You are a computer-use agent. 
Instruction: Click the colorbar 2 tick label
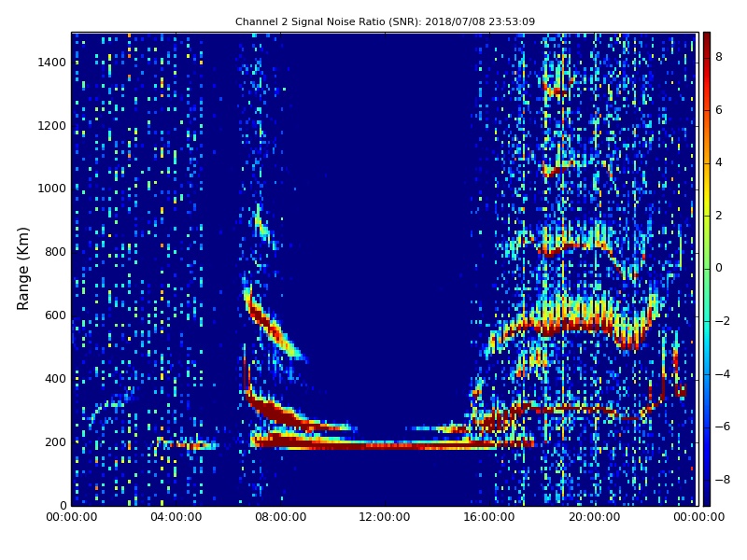[x=719, y=216]
